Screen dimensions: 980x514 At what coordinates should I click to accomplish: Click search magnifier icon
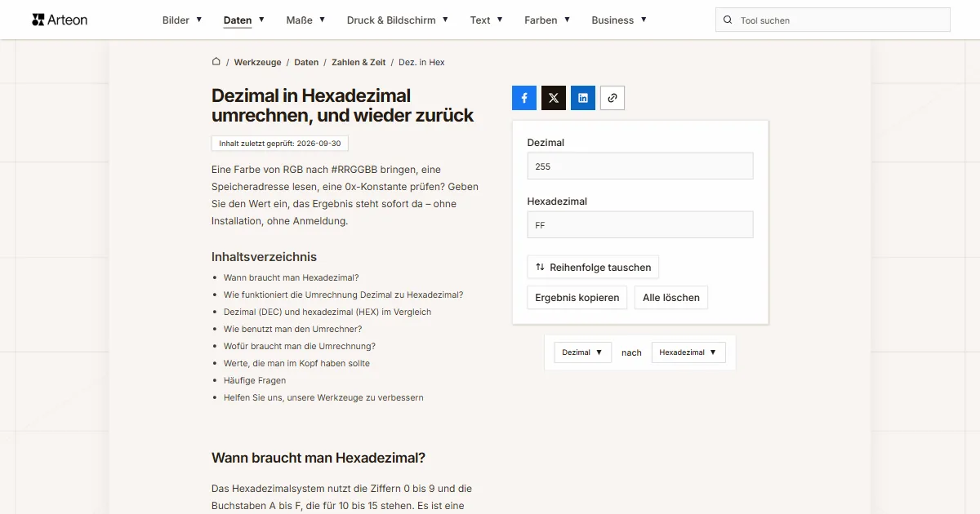[728, 20]
